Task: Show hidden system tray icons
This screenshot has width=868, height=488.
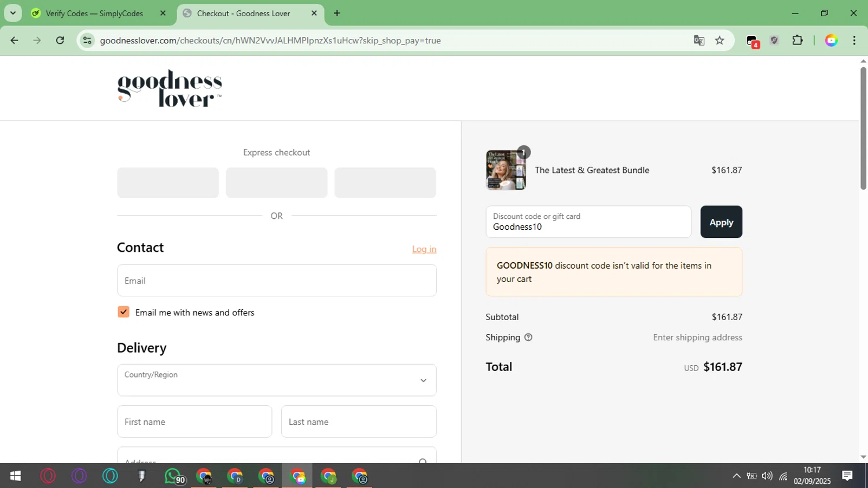Action: [736, 476]
